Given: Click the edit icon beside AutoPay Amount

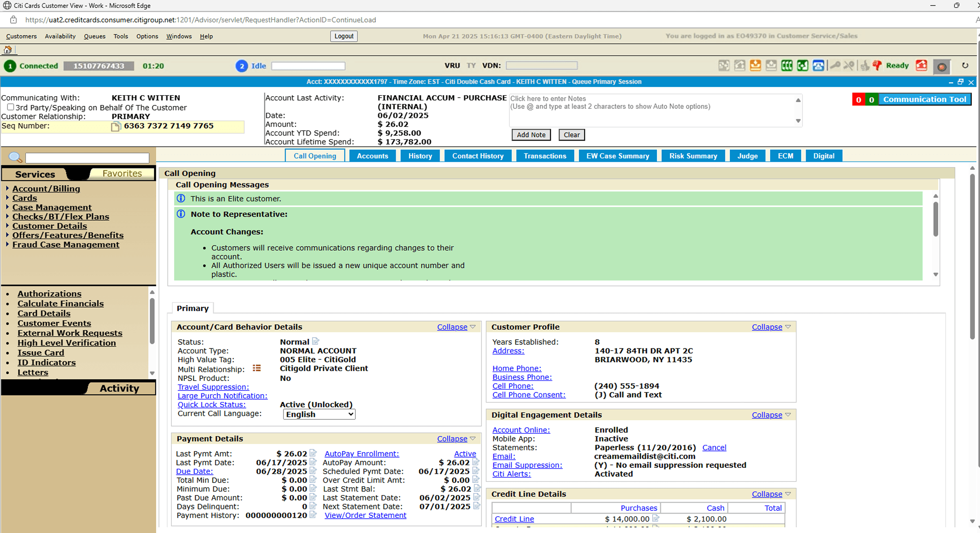Looking at the screenshot, I should click(x=476, y=462).
